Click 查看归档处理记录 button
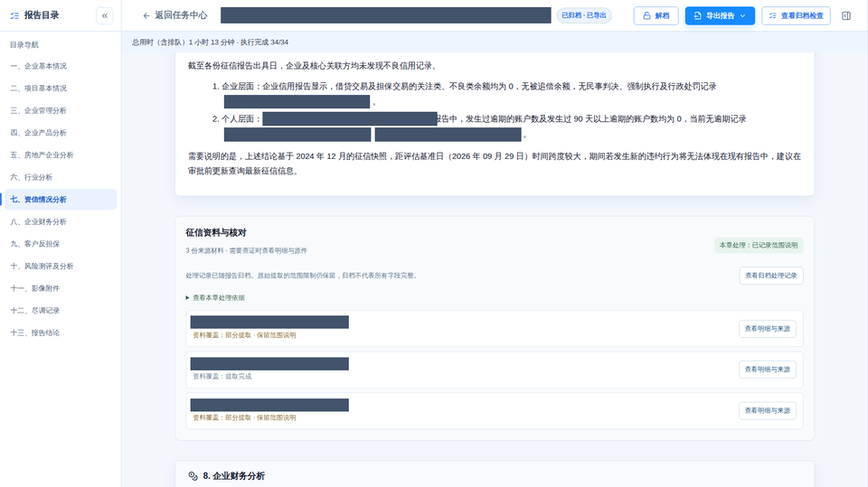This screenshot has height=487, width=868. tap(771, 276)
